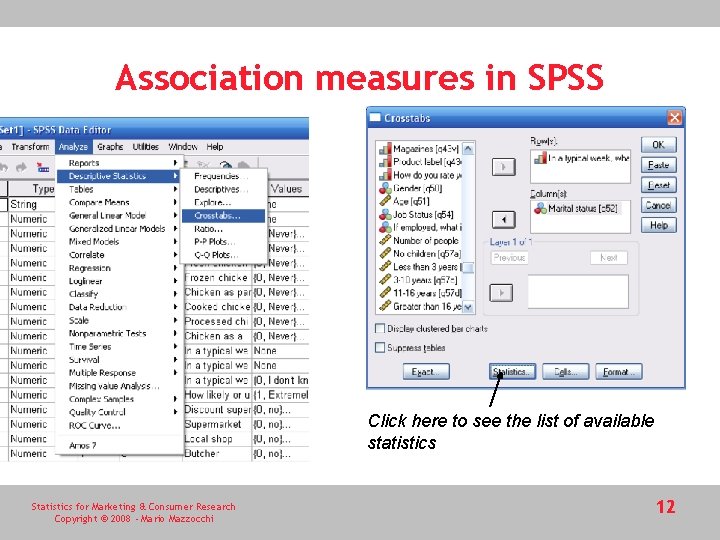Enable Display clustered bar charts

[380, 328]
